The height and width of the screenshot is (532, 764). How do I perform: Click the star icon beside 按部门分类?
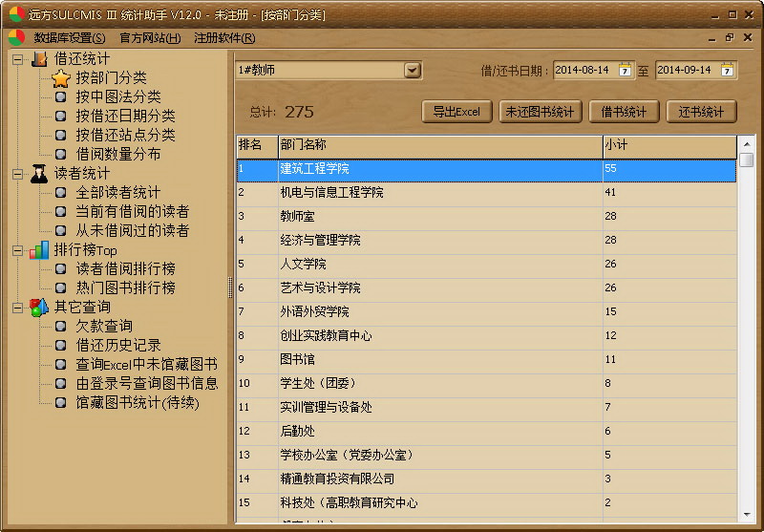click(x=61, y=78)
